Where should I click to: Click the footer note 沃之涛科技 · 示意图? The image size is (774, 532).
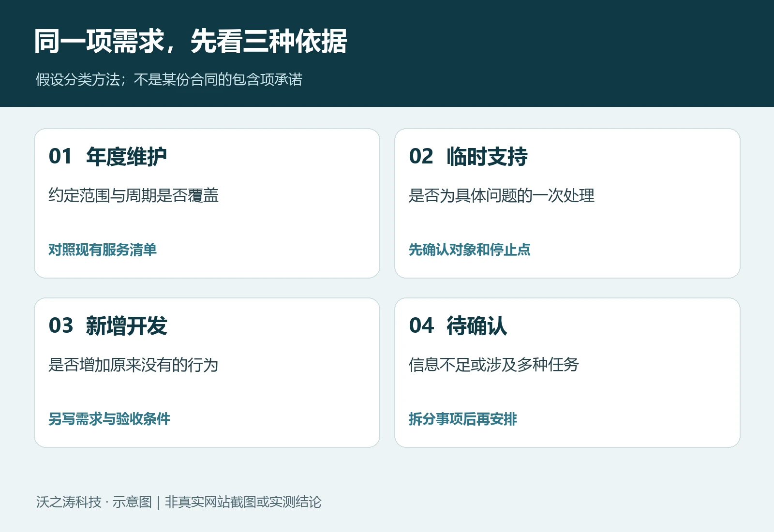(x=94, y=502)
